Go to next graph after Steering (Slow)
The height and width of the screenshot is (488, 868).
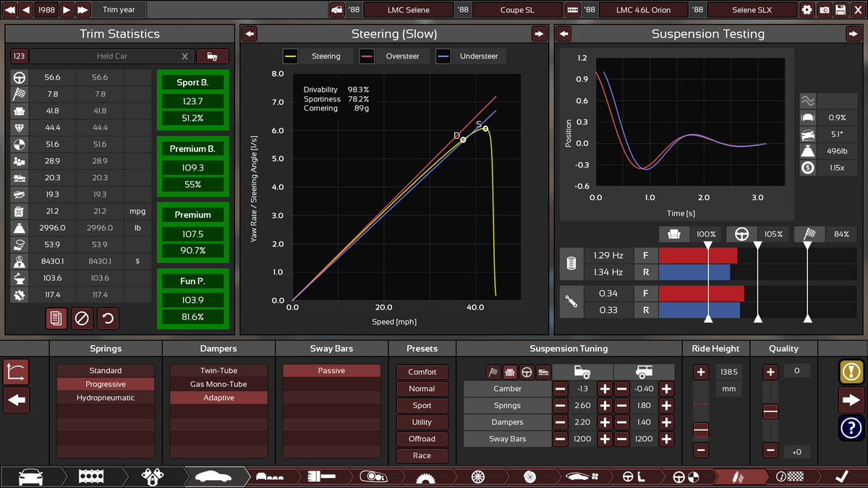[x=539, y=34]
